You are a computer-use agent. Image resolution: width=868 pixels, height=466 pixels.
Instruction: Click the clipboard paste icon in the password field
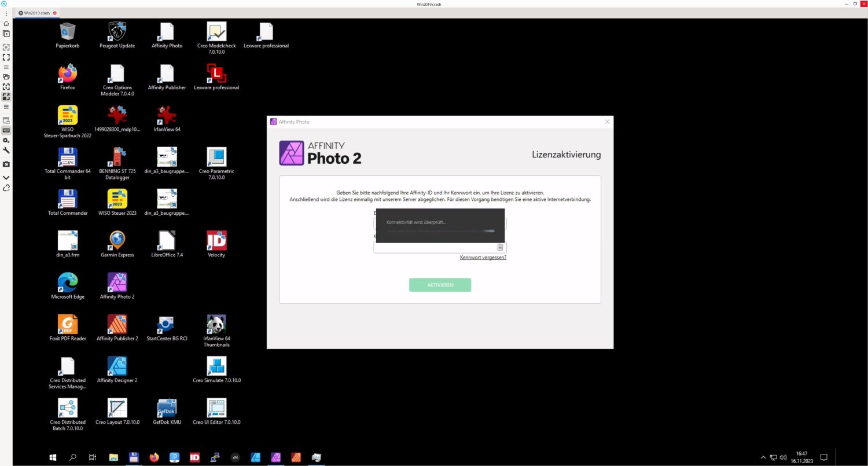tap(500, 247)
